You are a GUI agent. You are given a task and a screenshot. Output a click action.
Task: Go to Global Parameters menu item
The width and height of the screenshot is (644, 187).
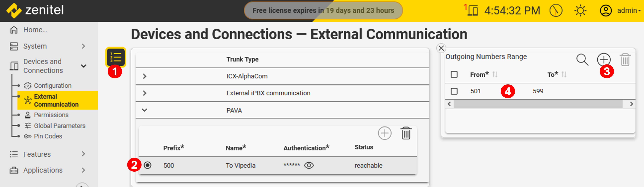pos(60,126)
